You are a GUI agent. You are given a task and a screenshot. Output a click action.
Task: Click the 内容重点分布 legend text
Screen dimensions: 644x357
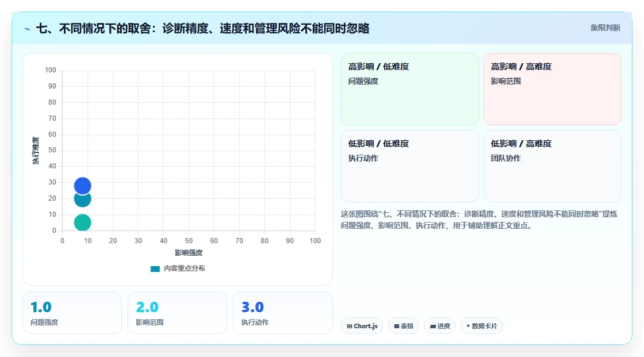pyautogui.click(x=185, y=268)
